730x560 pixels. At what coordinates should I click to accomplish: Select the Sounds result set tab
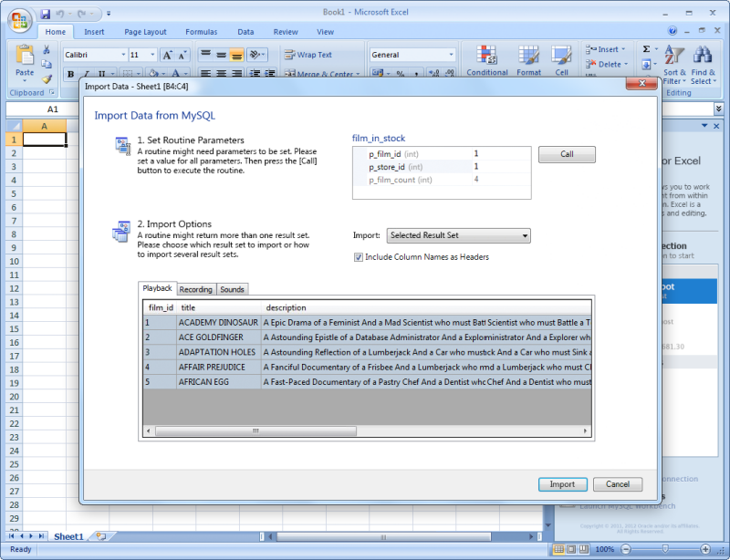click(232, 289)
